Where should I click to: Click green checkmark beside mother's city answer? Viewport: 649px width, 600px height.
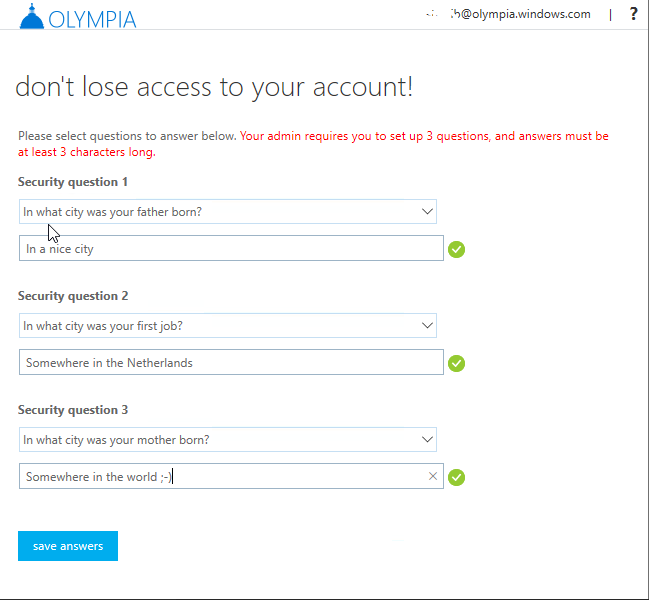[x=457, y=477]
